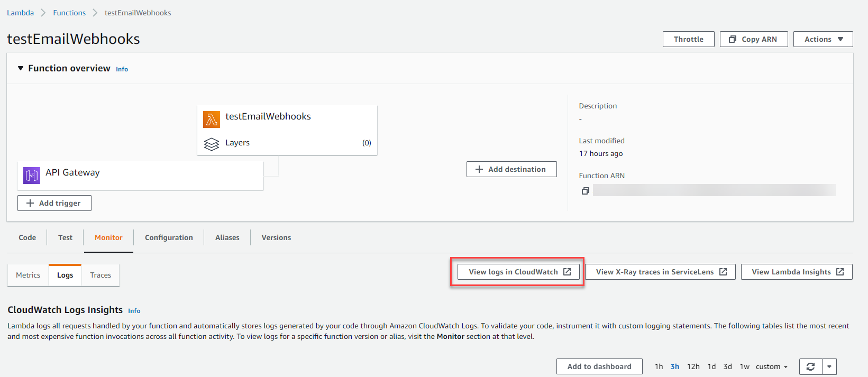Click the Copy ARN button

(754, 39)
